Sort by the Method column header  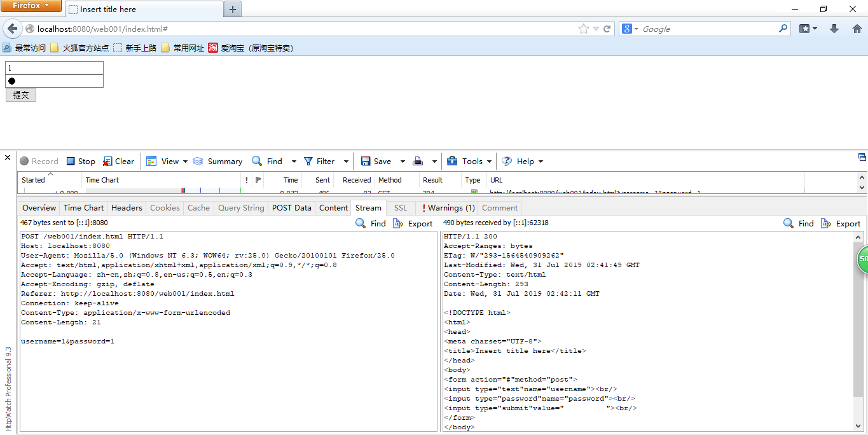[x=397, y=180]
